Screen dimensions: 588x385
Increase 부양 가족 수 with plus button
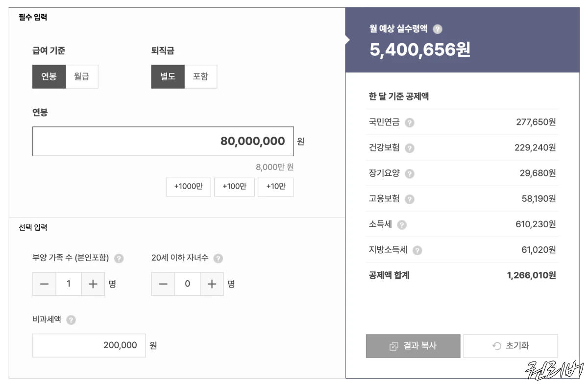click(93, 284)
